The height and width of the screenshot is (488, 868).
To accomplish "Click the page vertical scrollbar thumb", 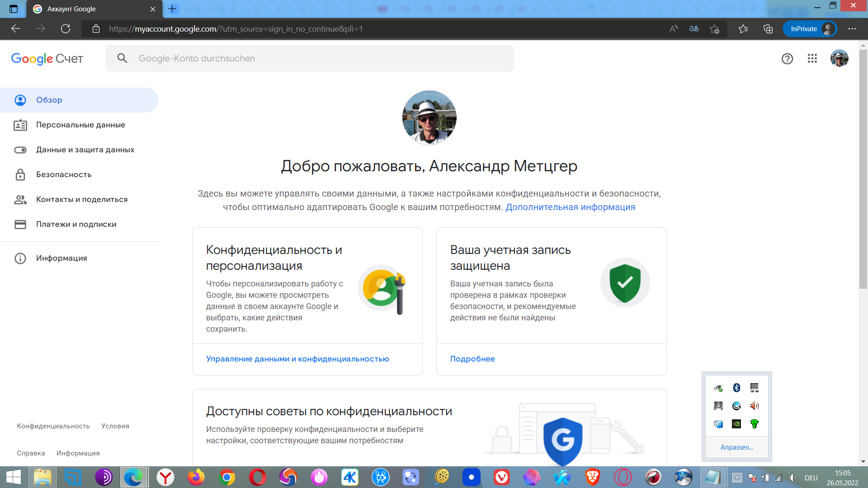I will click(x=863, y=169).
